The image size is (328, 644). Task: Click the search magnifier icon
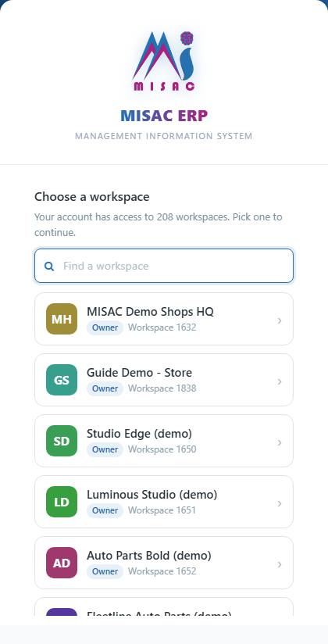click(x=49, y=267)
